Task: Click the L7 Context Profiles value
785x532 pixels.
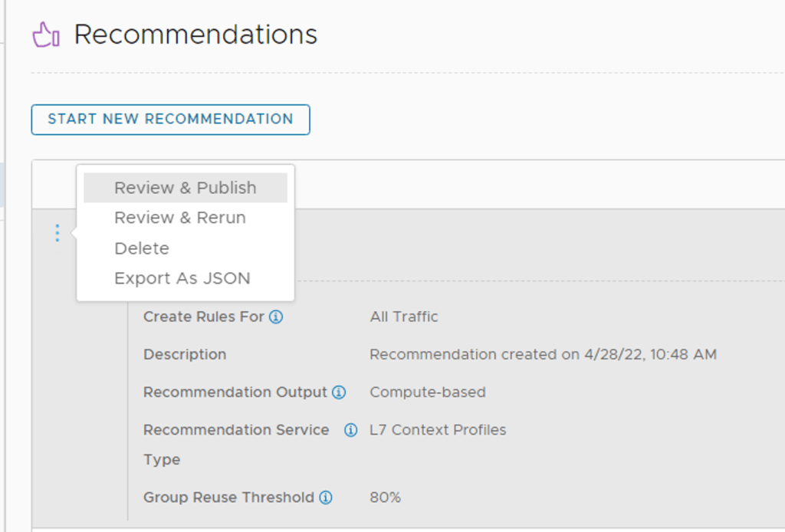Action: [x=438, y=430]
